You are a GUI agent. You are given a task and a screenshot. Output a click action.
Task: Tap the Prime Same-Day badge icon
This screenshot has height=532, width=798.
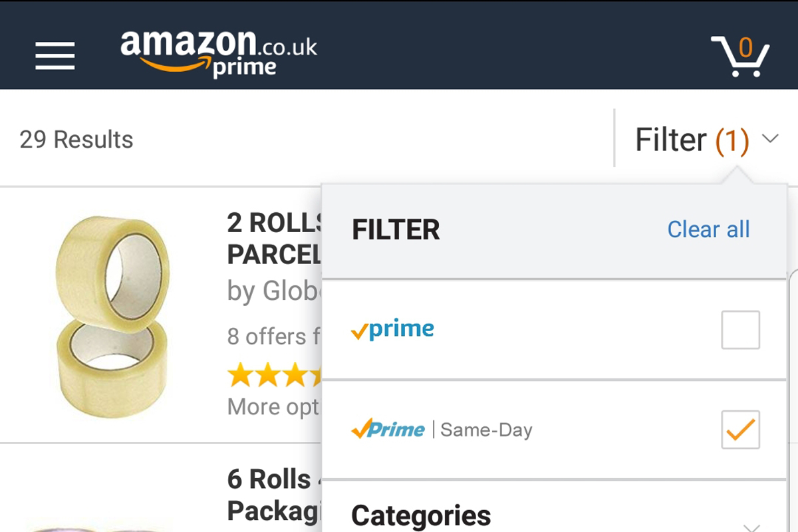click(389, 430)
